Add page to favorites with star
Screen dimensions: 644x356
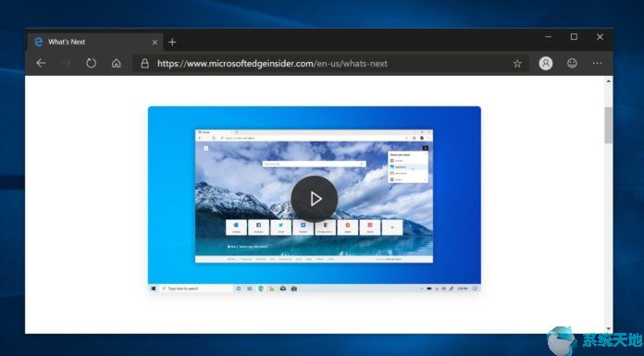517,63
